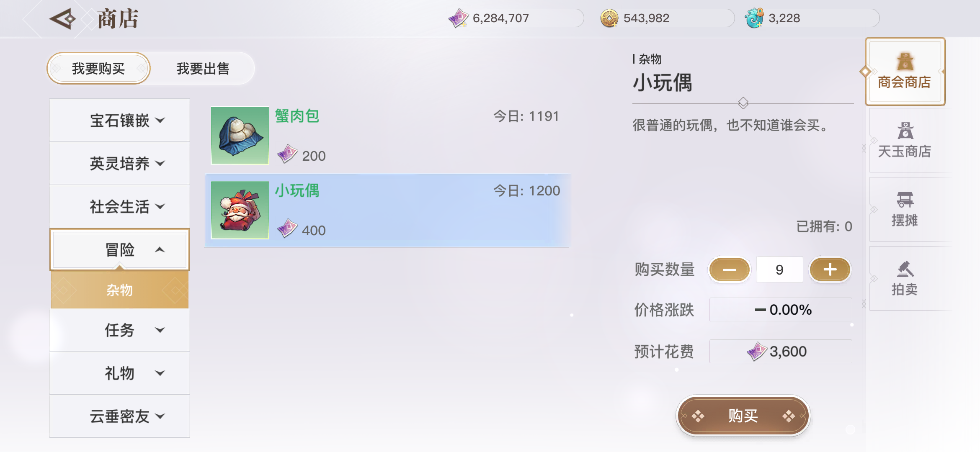Switch to 我要购买 buy mode
Viewport: 980px width, 452px height.
(x=98, y=68)
